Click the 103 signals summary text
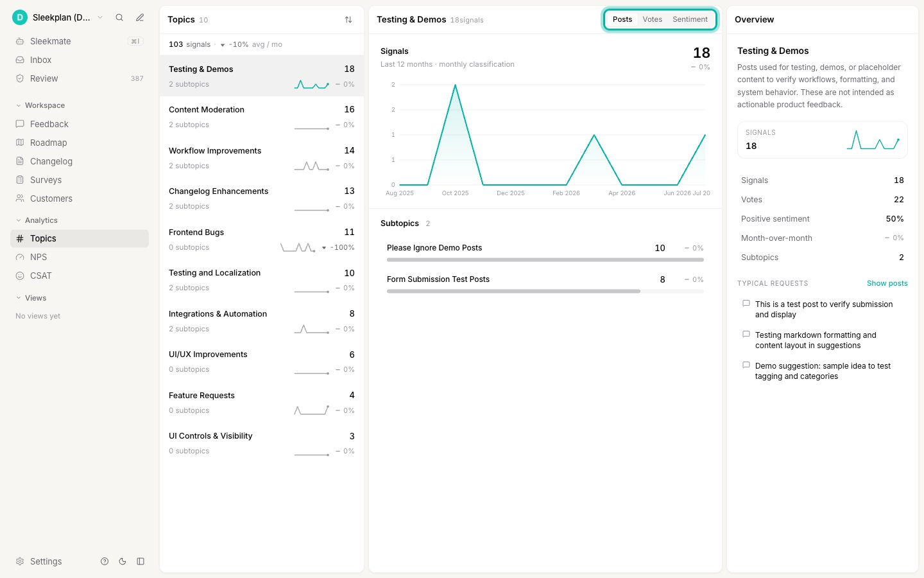Viewport: 924px width, 578px height. pyautogui.click(x=189, y=45)
